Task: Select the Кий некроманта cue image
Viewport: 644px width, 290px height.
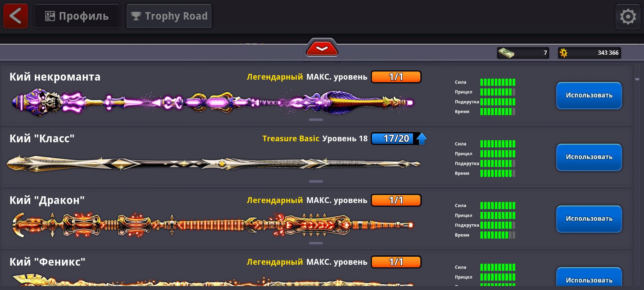Action: pos(213,103)
